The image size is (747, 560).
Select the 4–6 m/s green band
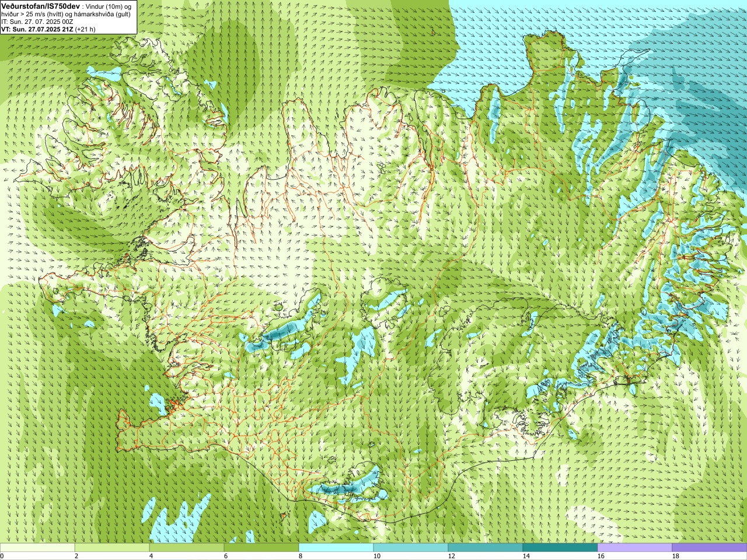(x=187, y=548)
